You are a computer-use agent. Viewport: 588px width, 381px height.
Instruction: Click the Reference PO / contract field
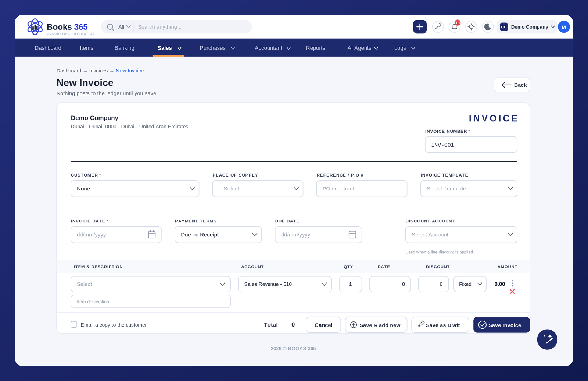[x=362, y=189]
